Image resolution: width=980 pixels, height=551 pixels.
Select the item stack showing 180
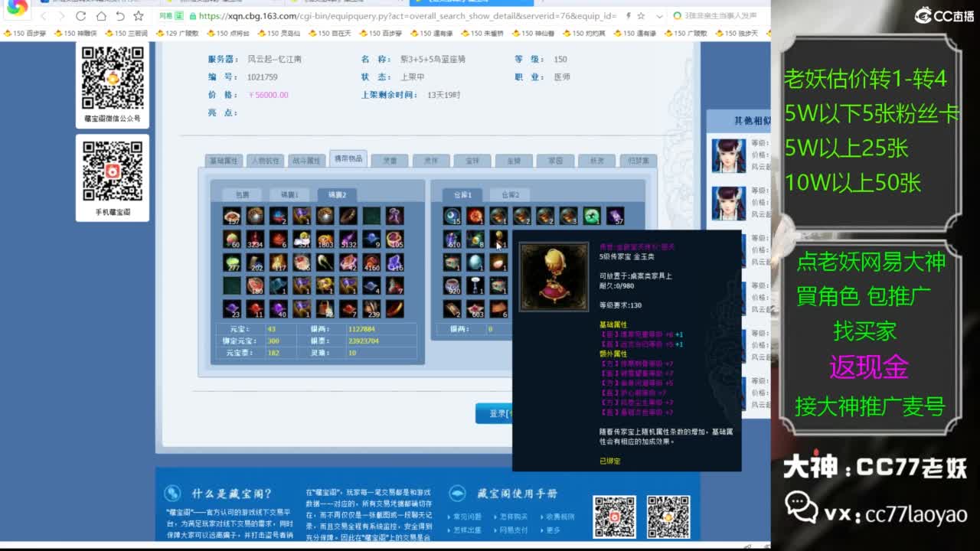click(x=256, y=285)
